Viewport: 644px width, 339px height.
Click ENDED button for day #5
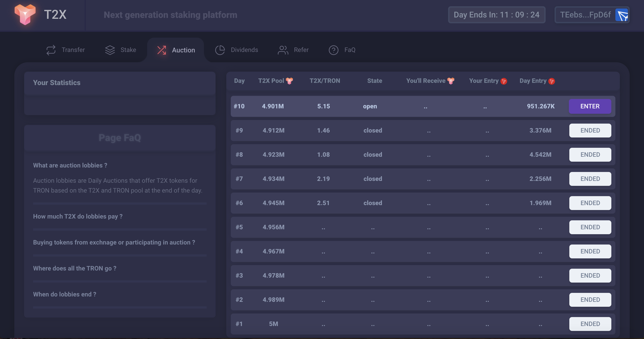590,227
